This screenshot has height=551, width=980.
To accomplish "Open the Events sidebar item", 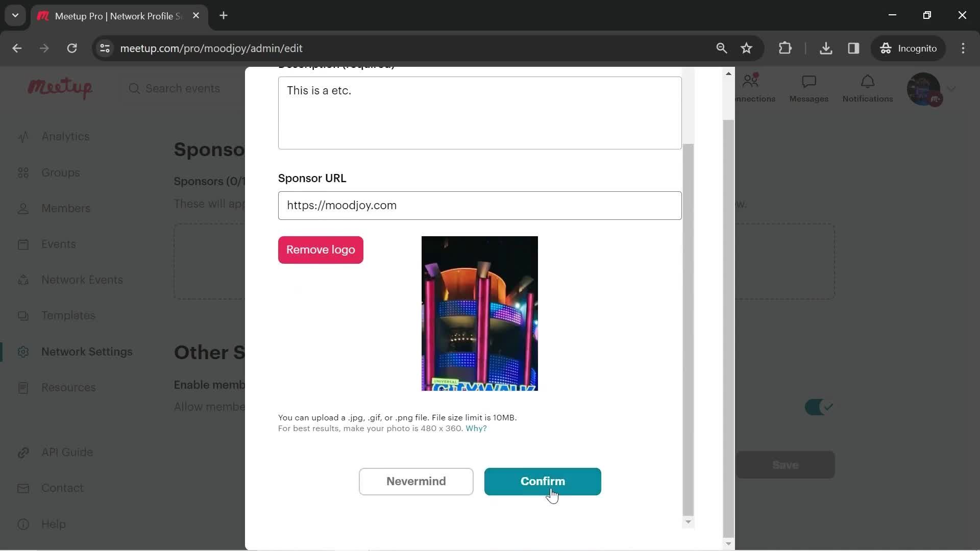I will tap(59, 243).
